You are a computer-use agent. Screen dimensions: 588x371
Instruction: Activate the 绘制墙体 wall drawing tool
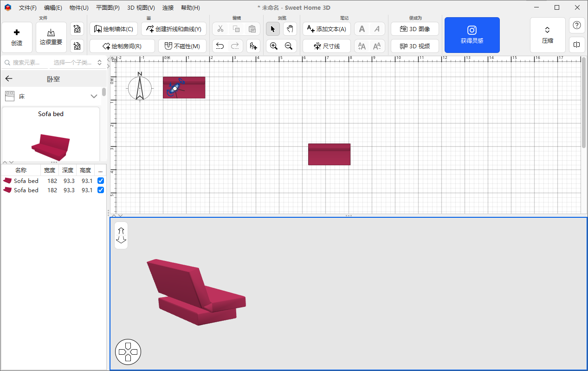coord(114,28)
